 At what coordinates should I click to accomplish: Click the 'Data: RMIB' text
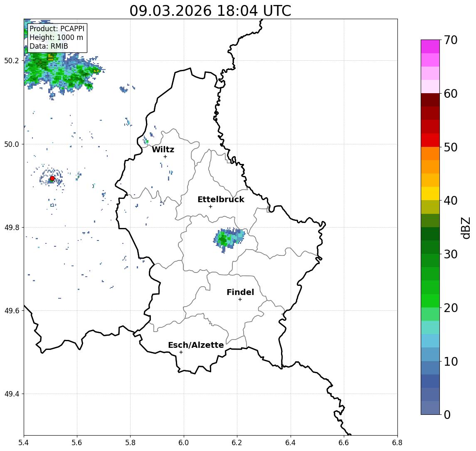[x=49, y=46]
